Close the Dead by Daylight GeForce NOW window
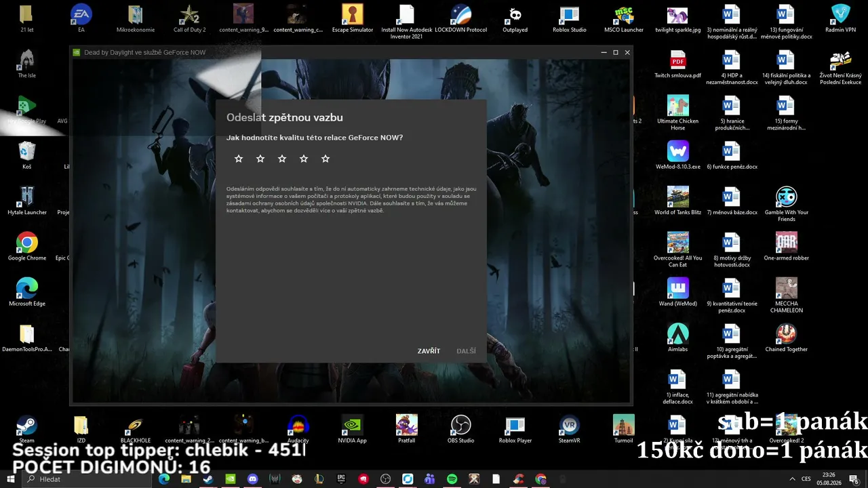The width and height of the screenshot is (868, 488). point(627,52)
